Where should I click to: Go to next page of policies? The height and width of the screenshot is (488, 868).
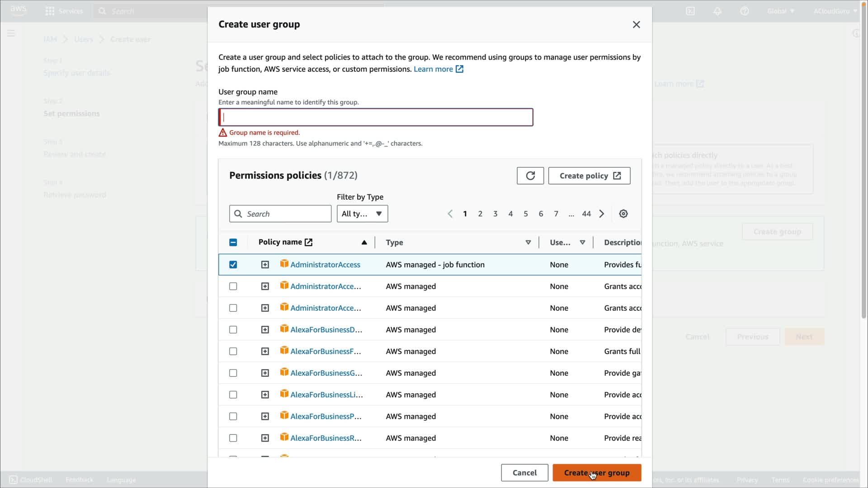(x=602, y=214)
